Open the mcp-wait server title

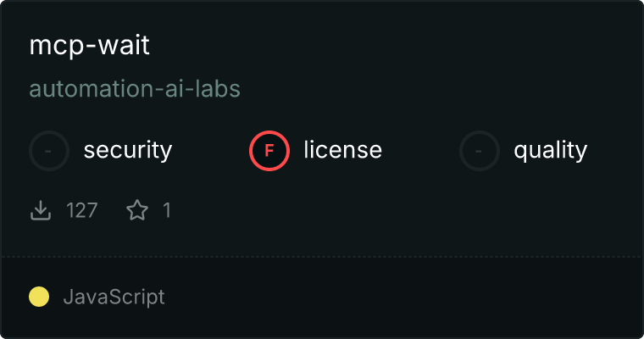89,45
